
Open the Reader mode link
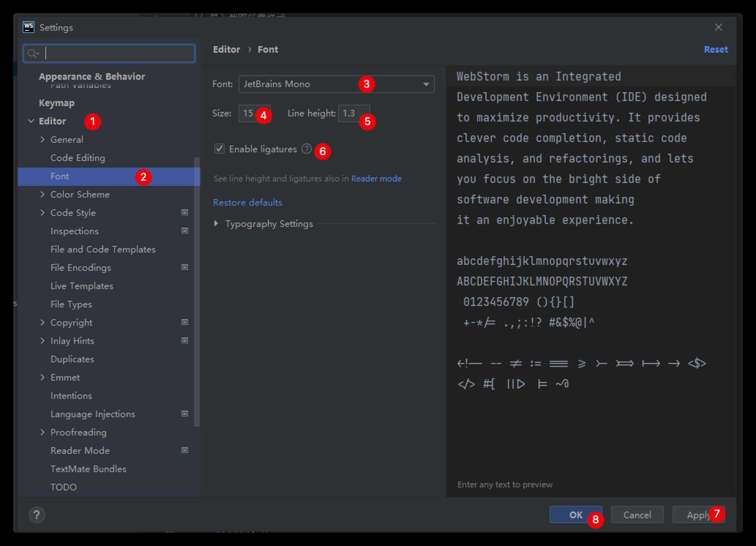coord(376,179)
